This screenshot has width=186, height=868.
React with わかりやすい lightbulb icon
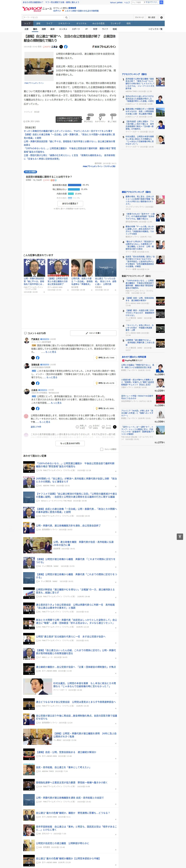pyautogui.click(x=100, y=118)
